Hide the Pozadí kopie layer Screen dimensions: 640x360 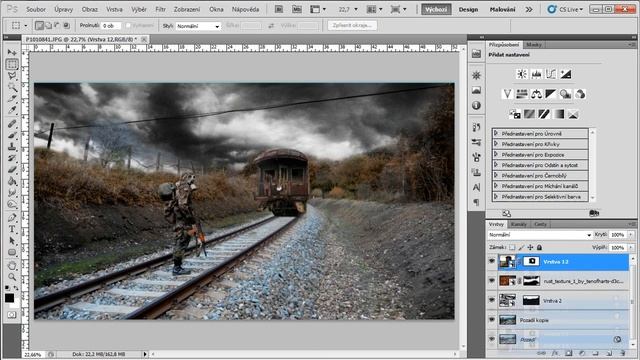(x=492, y=320)
